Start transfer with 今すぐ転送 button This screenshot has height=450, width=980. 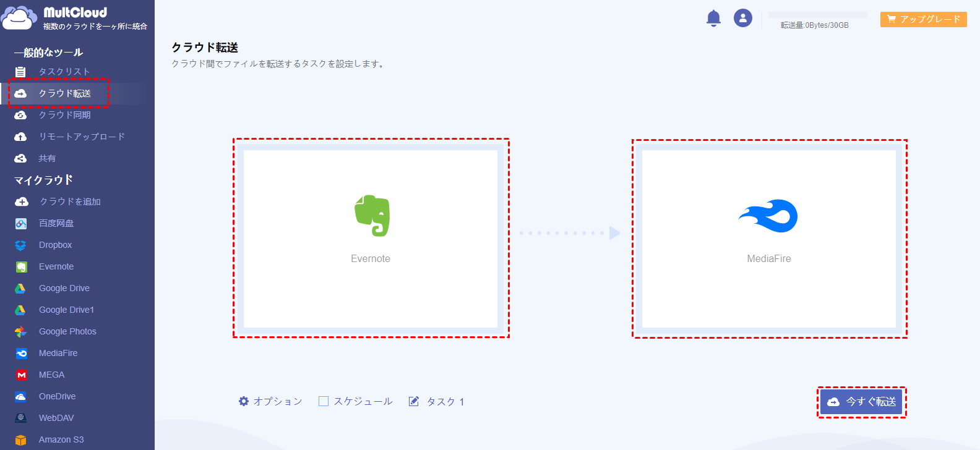coord(861,402)
